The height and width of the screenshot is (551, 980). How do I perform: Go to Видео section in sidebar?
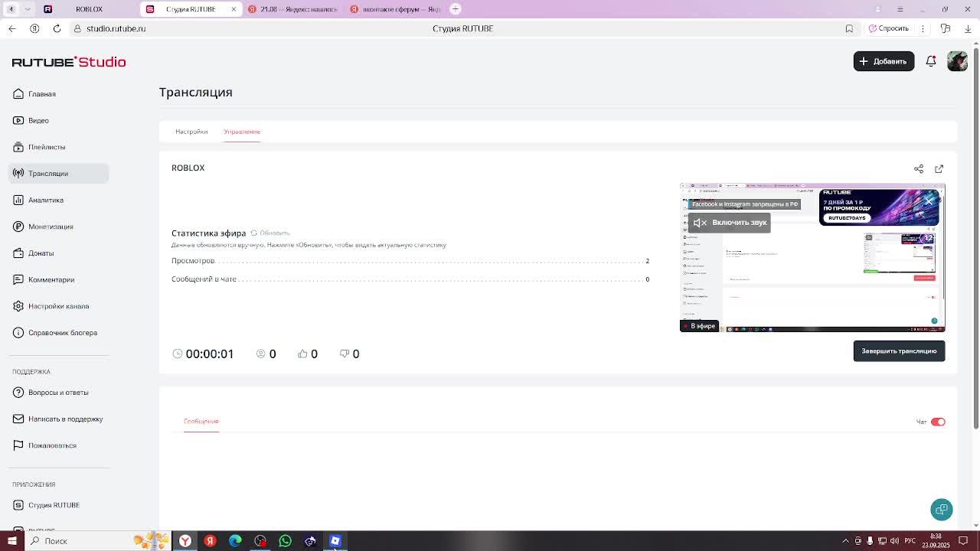tap(31, 120)
